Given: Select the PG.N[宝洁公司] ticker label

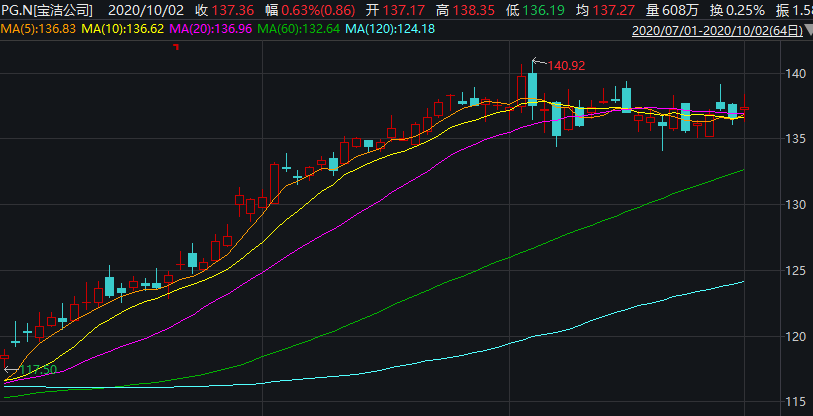Looking at the screenshot, I should 47,10.
